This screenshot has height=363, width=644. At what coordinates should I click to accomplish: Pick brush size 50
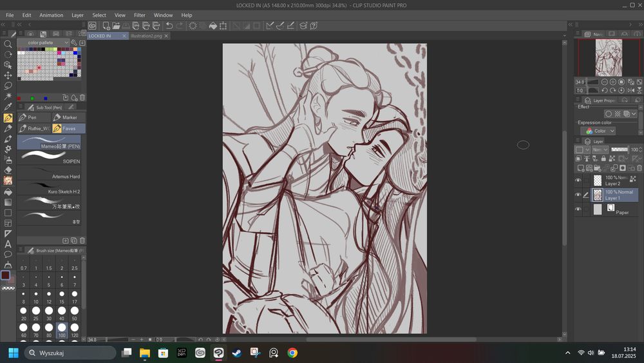pos(74,313)
